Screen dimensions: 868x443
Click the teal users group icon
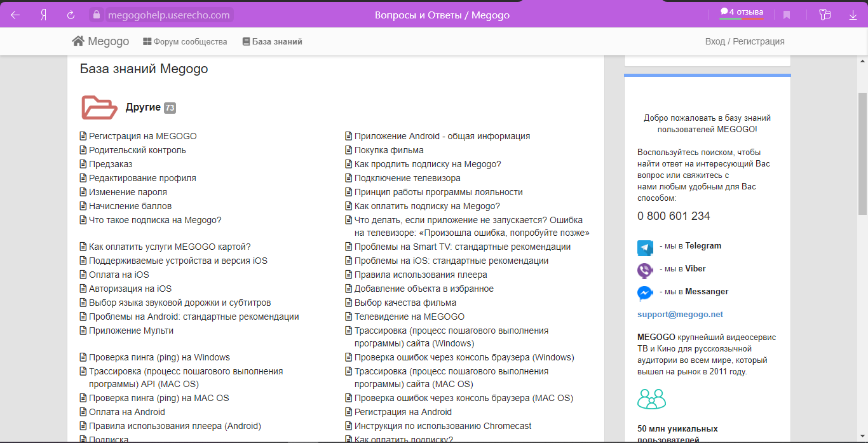(651, 399)
